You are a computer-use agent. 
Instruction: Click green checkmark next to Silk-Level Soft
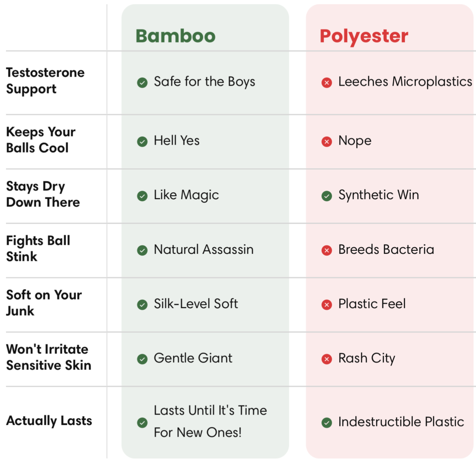click(142, 305)
